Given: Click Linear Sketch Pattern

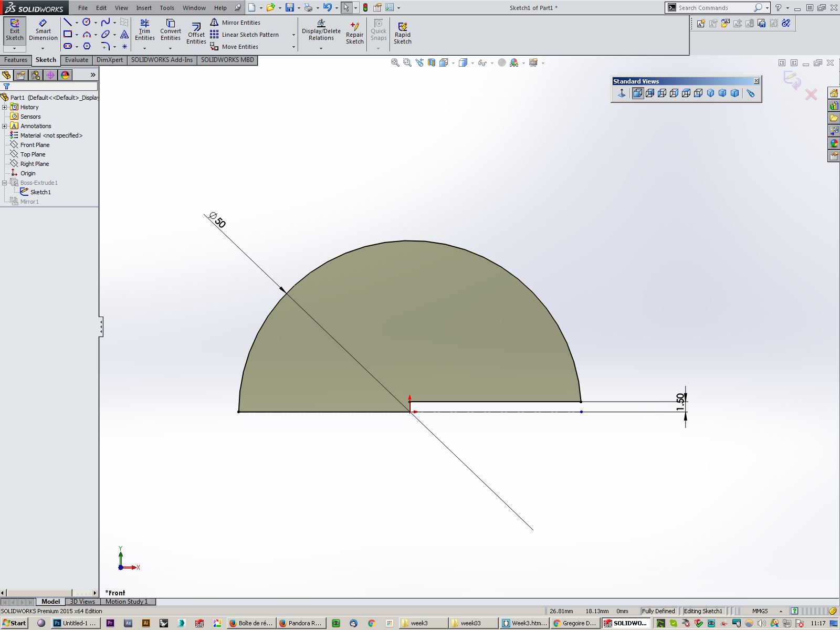Looking at the screenshot, I should pos(245,35).
